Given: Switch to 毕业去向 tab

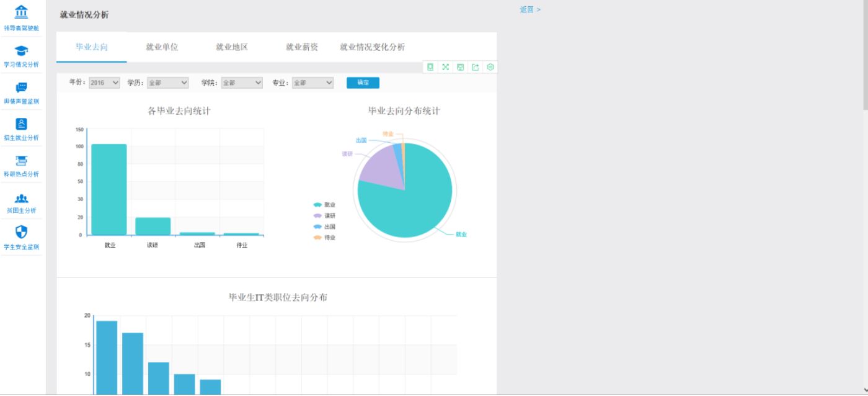Looking at the screenshot, I should [92, 47].
